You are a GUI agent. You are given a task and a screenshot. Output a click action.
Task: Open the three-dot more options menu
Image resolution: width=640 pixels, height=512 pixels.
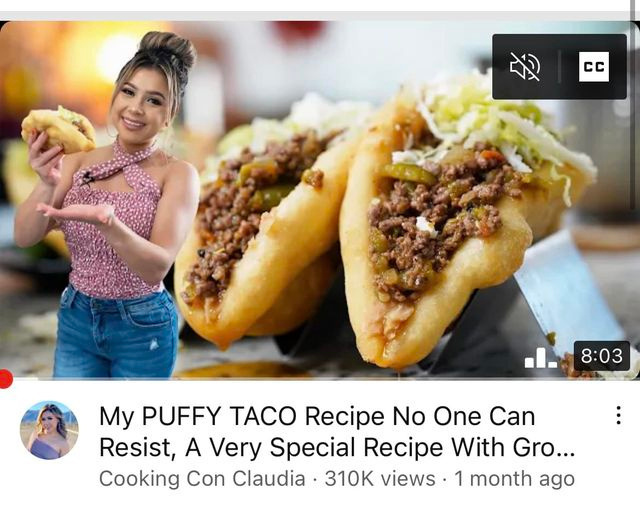[x=619, y=416]
